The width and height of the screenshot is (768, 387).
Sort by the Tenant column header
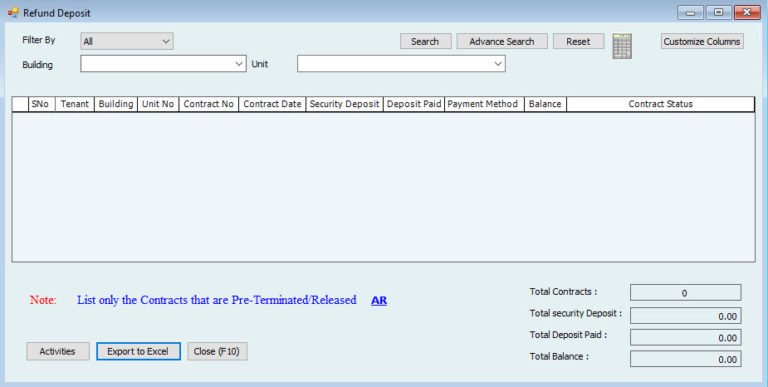pyautogui.click(x=74, y=104)
